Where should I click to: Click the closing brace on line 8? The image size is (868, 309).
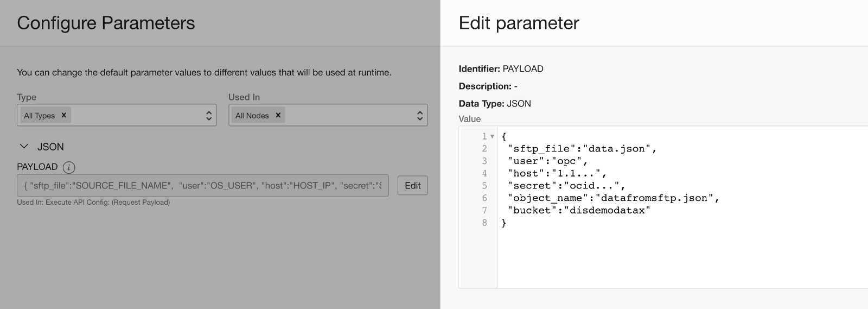pyautogui.click(x=504, y=223)
